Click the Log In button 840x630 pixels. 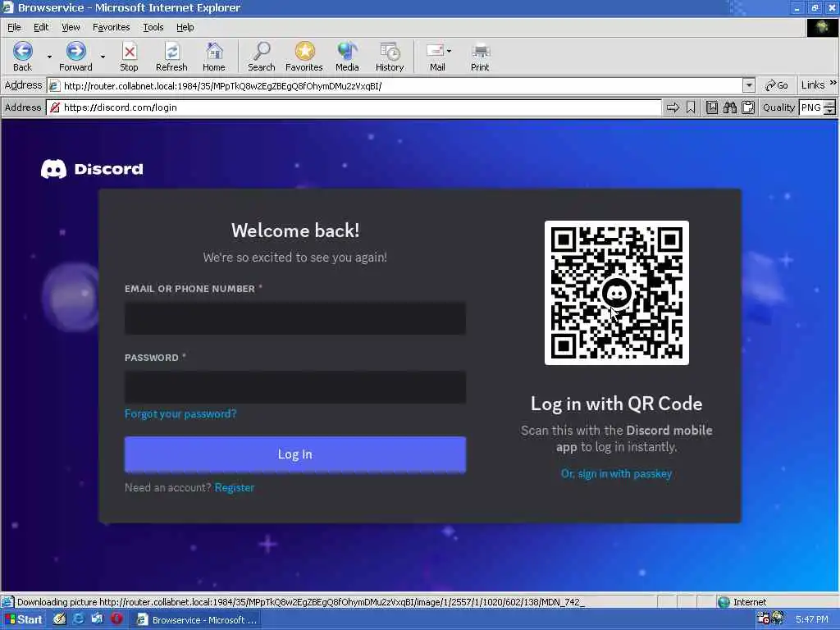coord(295,454)
